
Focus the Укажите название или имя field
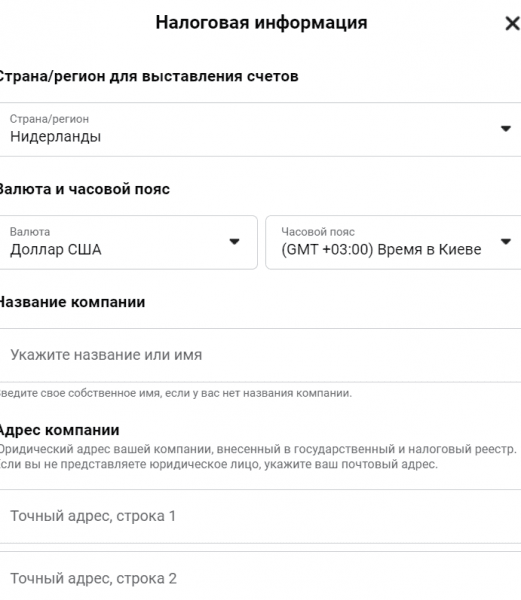pyautogui.click(x=260, y=355)
